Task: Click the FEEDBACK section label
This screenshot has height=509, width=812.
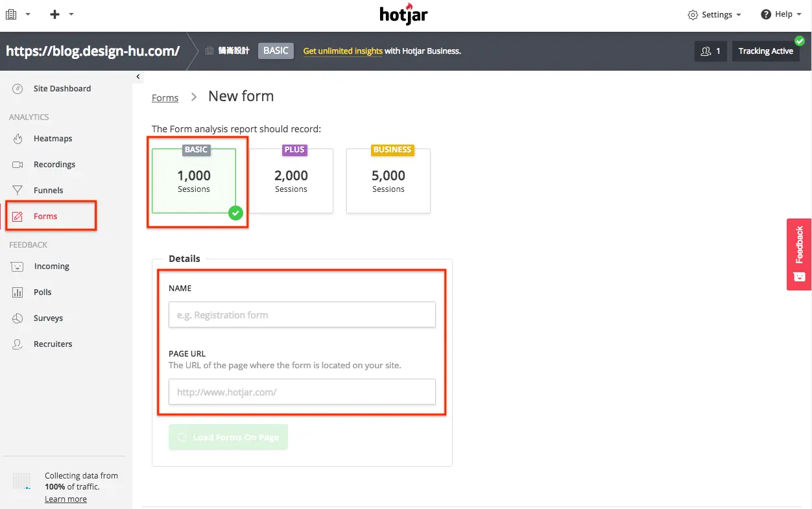Action: coord(28,245)
